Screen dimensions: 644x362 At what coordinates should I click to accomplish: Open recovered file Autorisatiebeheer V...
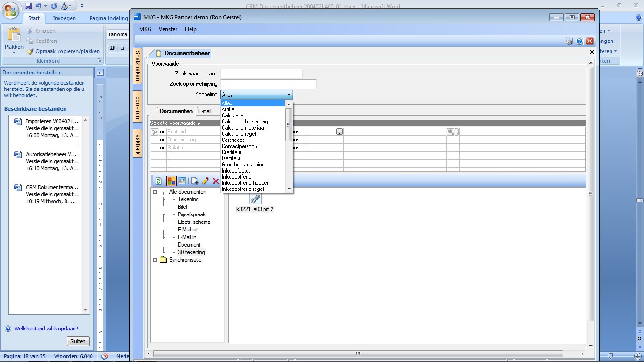click(46, 161)
